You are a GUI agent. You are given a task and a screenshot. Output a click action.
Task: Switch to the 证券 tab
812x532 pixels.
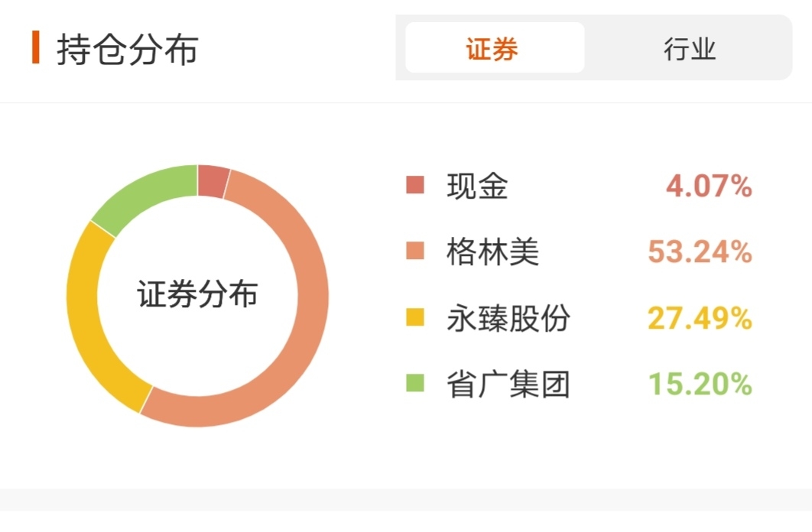pos(494,49)
